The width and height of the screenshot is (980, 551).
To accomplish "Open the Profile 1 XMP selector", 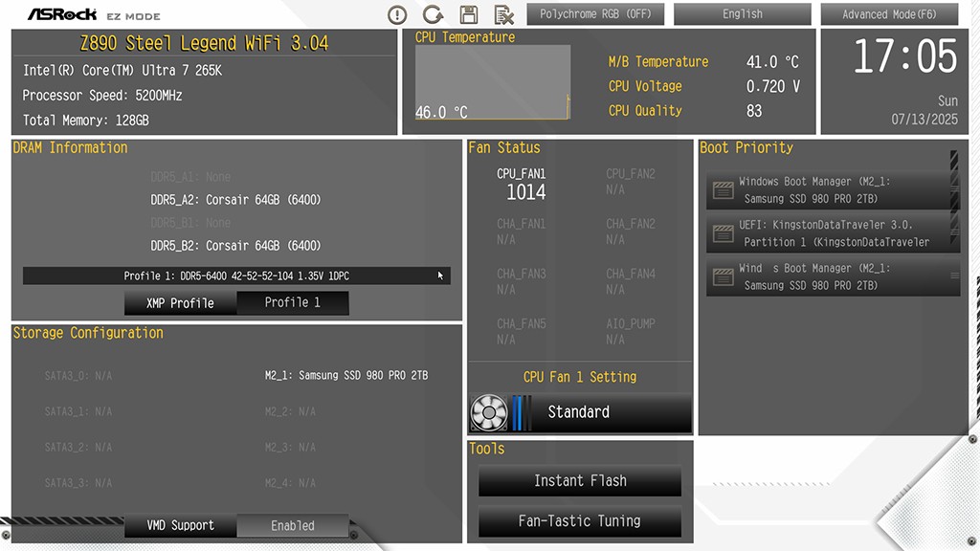I will point(293,303).
